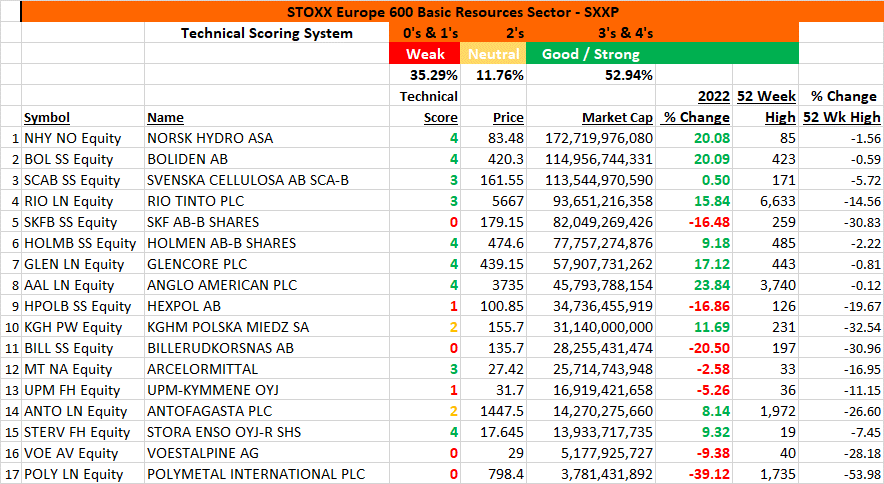This screenshot has width=884, height=484.
Task: Click the 'Name' column header
Action: click(x=165, y=117)
